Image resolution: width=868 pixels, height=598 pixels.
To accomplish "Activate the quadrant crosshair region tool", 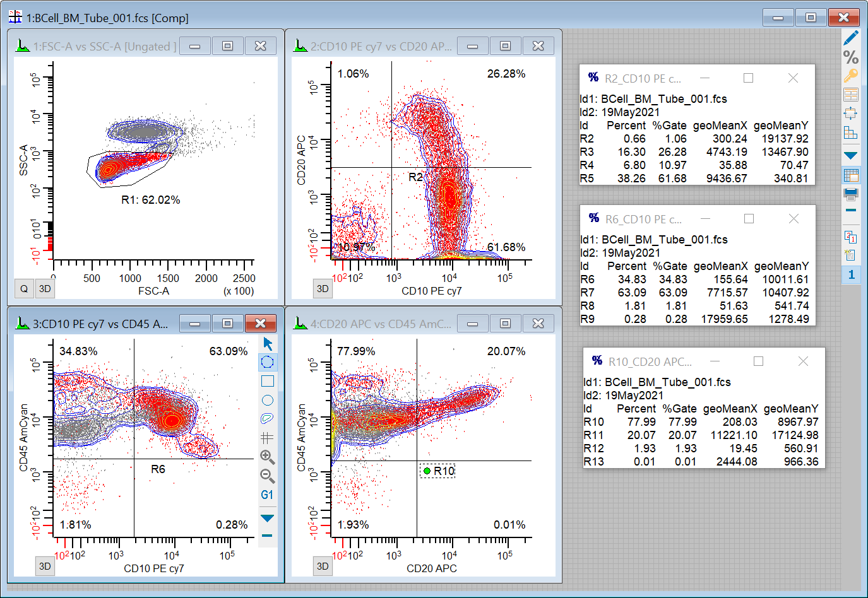I will (x=268, y=437).
